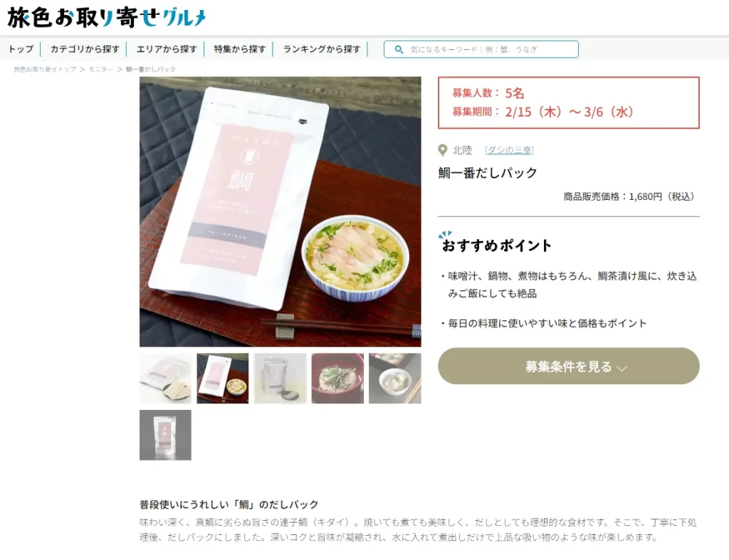The width and height of the screenshot is (729, 560).
Task: Follow the ダシの三幸 shop link
Action: [x=509, y=150]
